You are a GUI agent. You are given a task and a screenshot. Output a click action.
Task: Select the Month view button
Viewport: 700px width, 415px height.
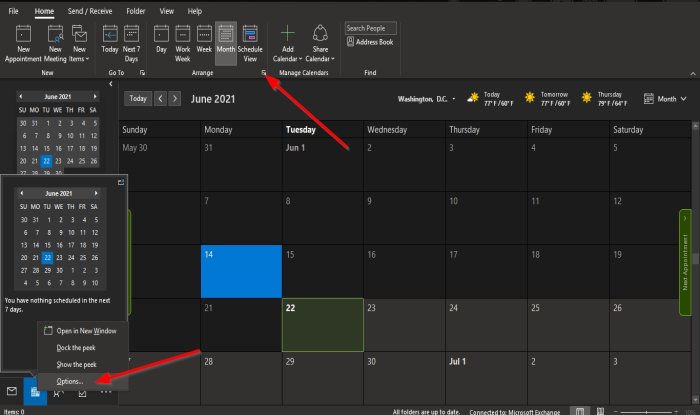pyautogui.click(x=226, y=43)
